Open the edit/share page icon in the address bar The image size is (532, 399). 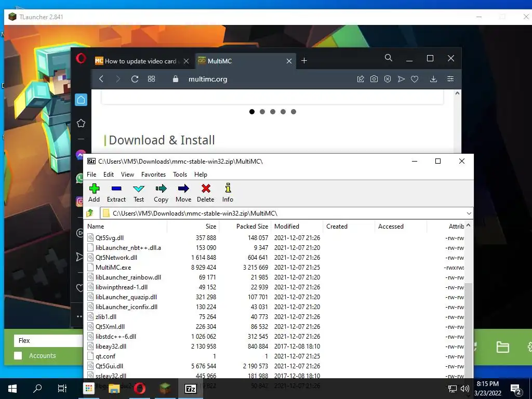click(361, 79)
